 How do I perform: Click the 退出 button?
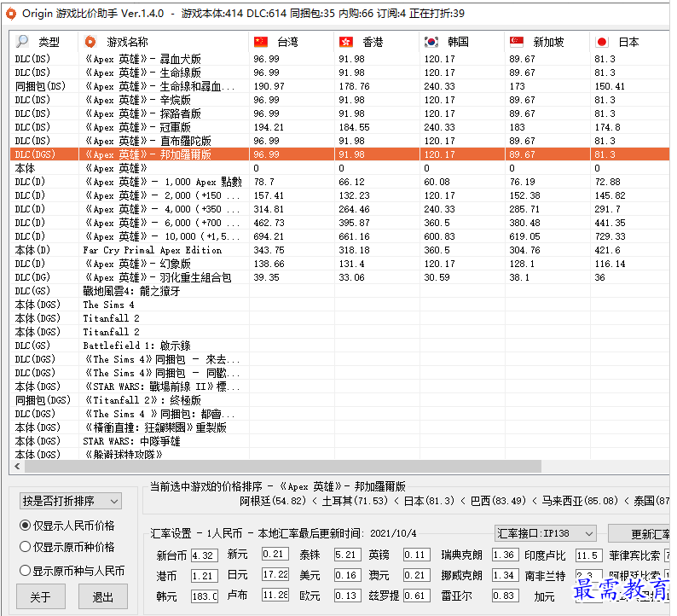point(103,596)
